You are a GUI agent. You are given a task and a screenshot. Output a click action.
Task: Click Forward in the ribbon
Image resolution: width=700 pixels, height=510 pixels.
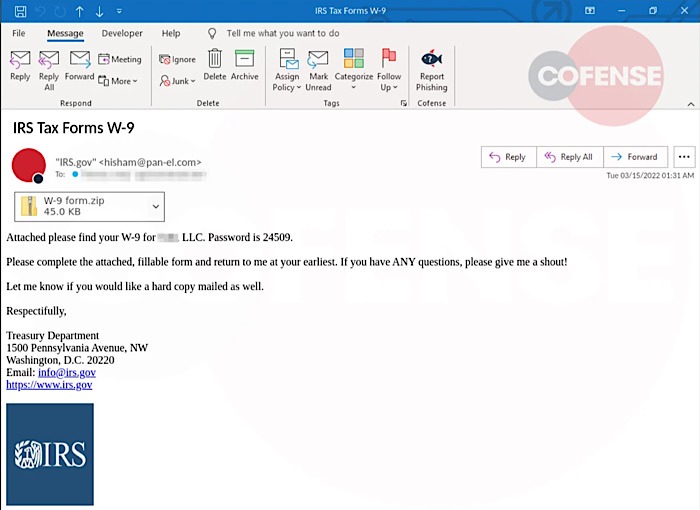pos(79,65)
